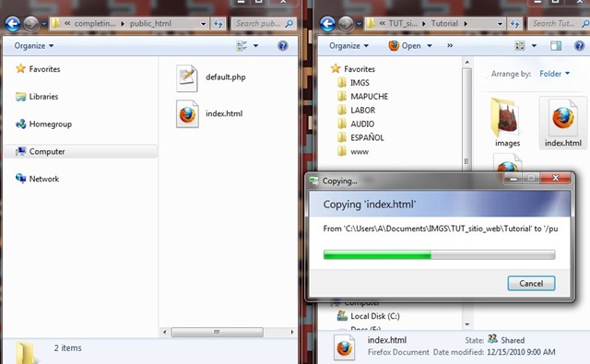
Task: Expand address bar history in public_html window
Action: (x=203, y=24)
